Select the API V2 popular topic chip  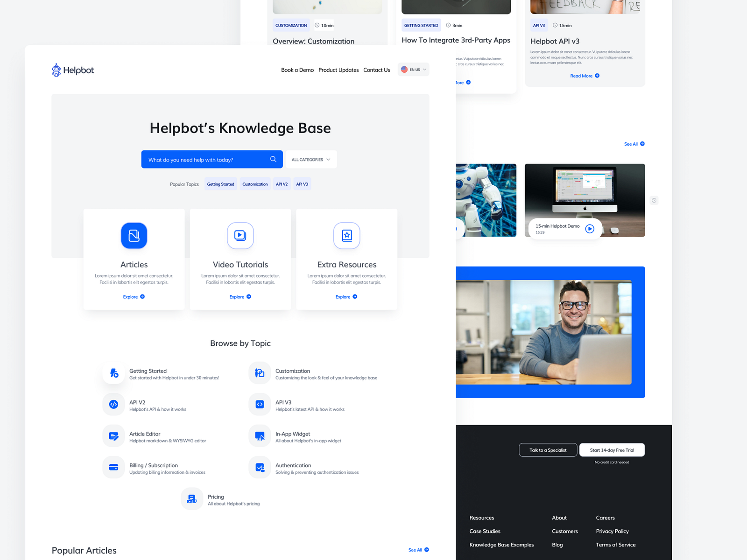[282, 184]
